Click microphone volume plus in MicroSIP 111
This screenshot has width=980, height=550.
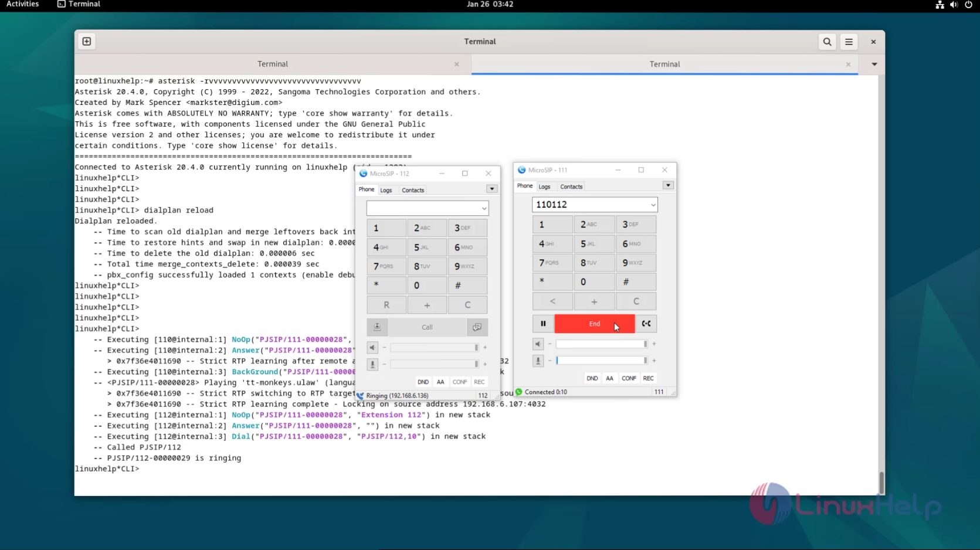pyautogui.click(x=654, y=361)
